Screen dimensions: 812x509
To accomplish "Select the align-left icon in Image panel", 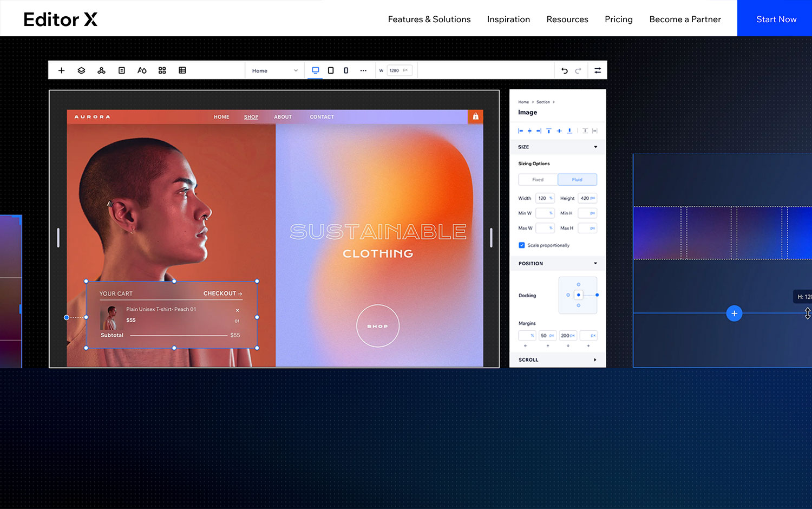I will [519, 130].
